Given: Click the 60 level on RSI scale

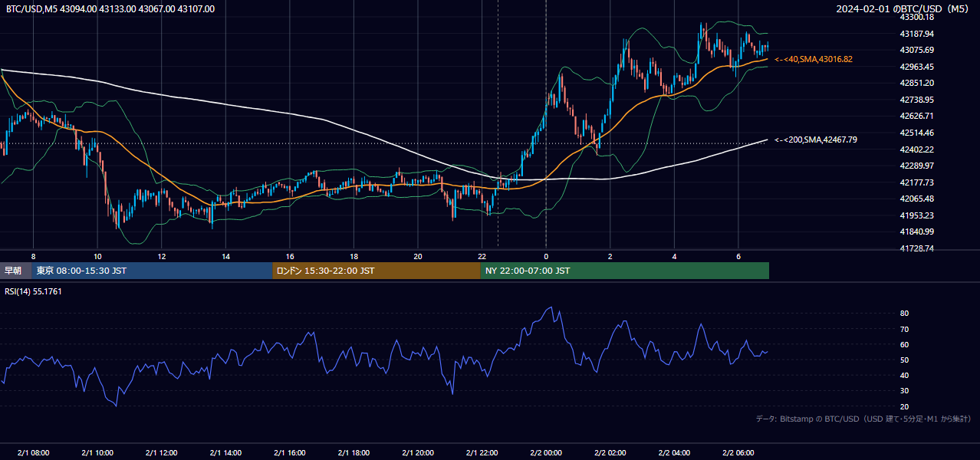Looking at the screenshot, I should (904, 344).
